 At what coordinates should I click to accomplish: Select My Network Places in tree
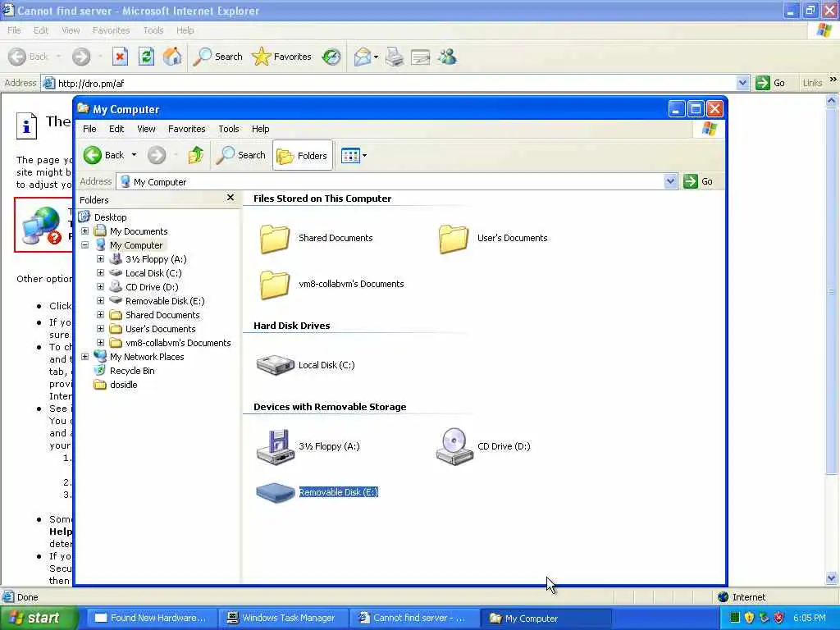pyautogui.click(x=147, y=357)
